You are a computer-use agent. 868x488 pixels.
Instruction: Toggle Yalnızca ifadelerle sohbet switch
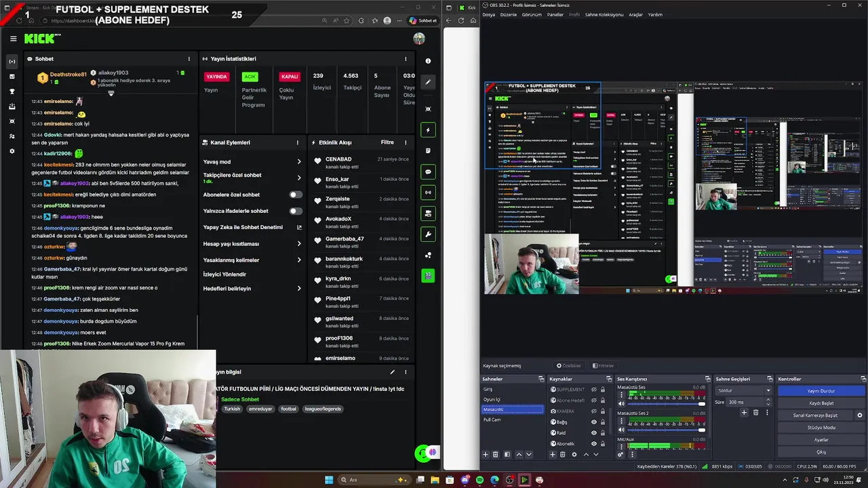point(296,211)
